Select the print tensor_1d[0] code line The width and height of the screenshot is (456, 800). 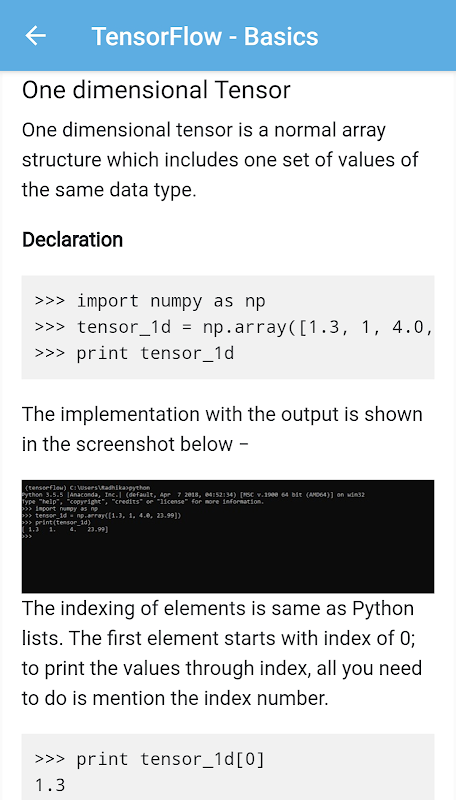coord(150,759)
